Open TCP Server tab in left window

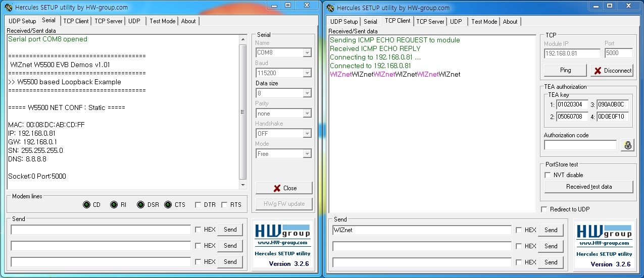coord(109,21)
